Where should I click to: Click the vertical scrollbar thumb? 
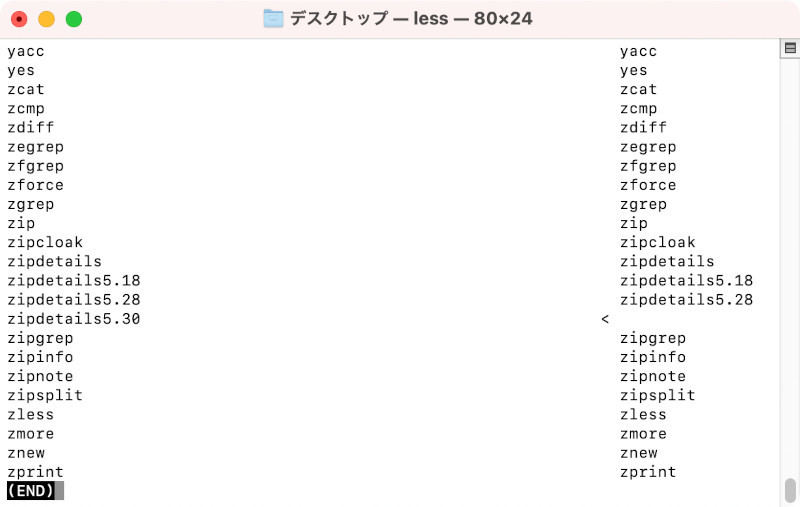pos(790,490)
